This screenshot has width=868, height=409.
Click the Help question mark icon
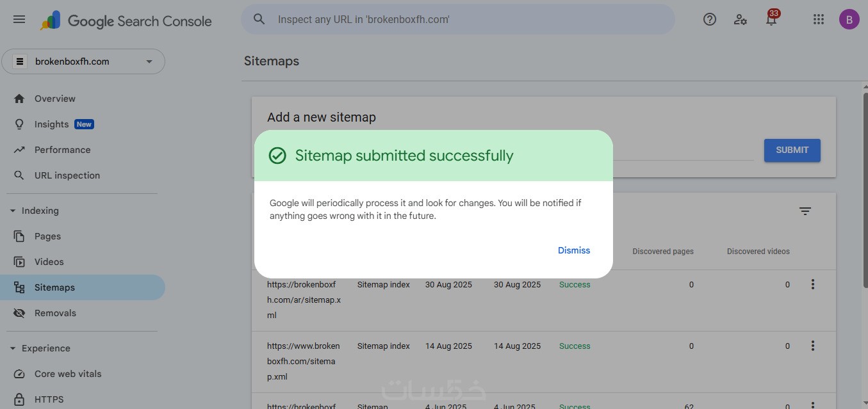coord(709,19)
